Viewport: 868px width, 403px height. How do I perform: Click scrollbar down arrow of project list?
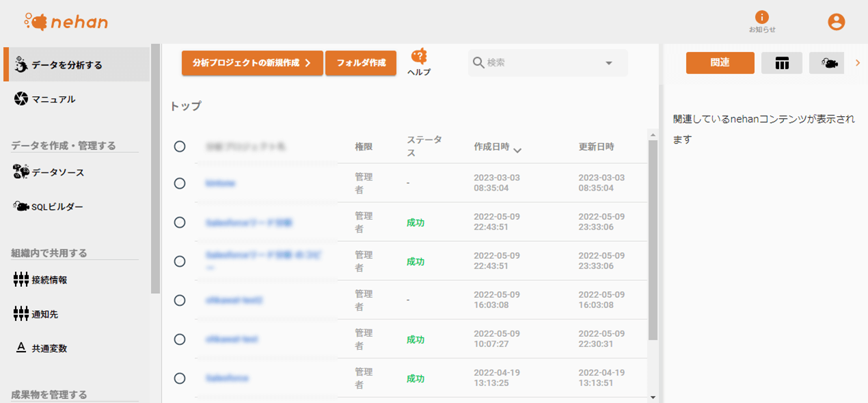653,397
